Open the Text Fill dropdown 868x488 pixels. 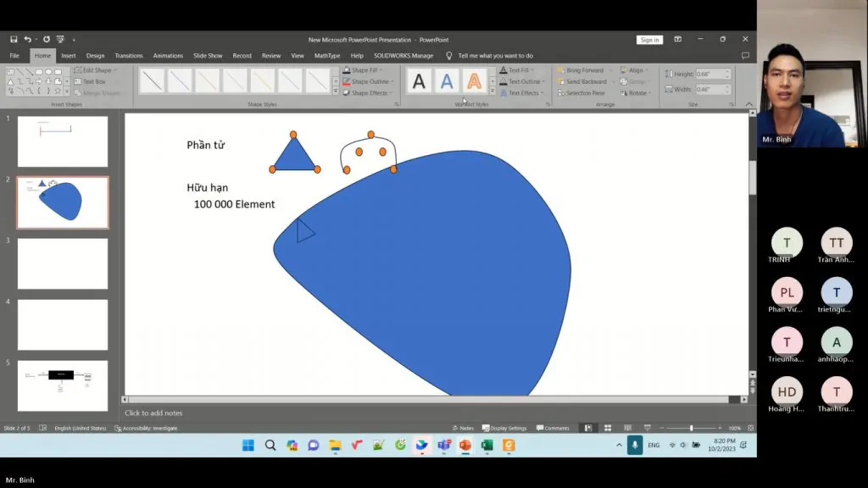[x=516, y=70]
